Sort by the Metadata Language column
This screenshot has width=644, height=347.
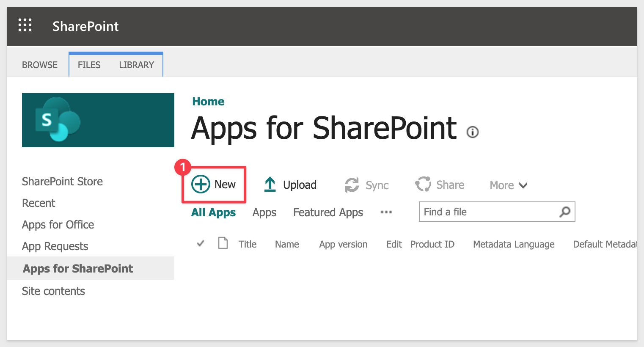tap(514, 244)
